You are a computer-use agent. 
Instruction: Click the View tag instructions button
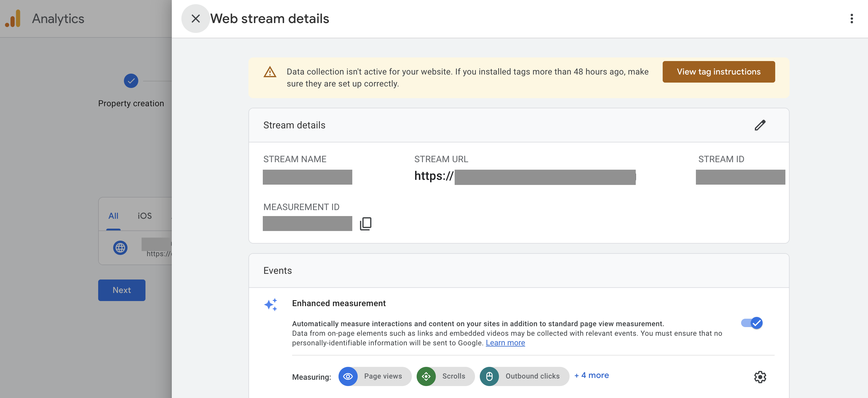(x=718, y=72)
